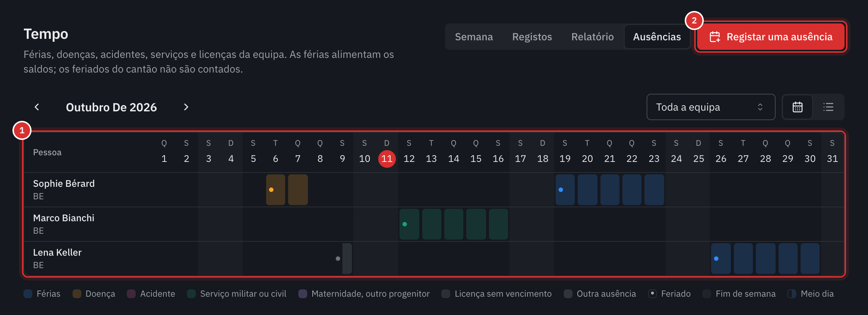Screen dimensions: 868x315
Task: Click the 'Maternidade, outro progenitor' legend swatch
Action: tap(303, 294)
